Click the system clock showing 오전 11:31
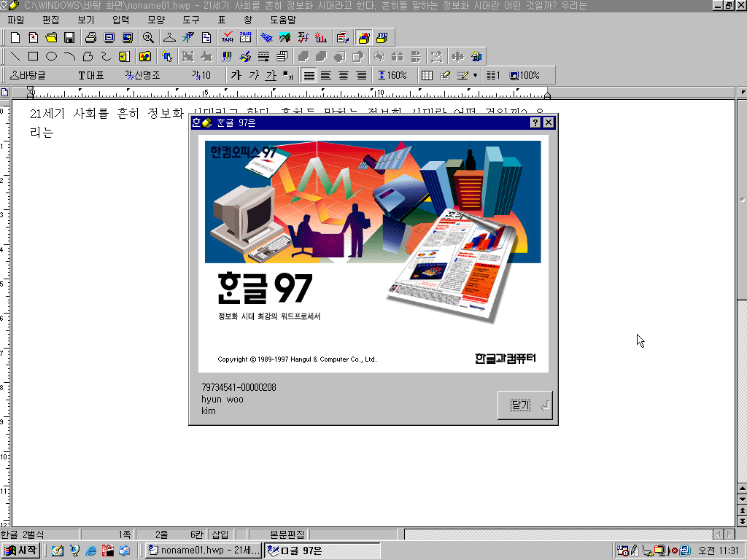 pos(719,551)
